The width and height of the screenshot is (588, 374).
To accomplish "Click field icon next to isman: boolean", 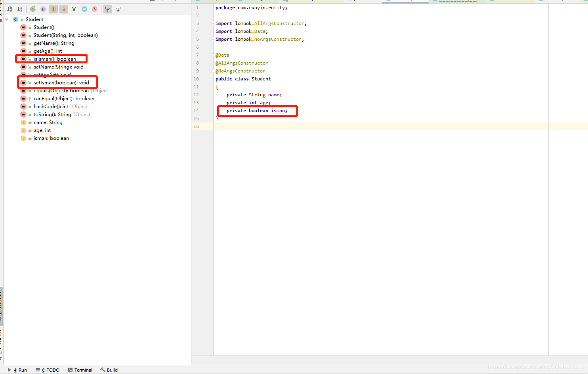I will point(23,138).
